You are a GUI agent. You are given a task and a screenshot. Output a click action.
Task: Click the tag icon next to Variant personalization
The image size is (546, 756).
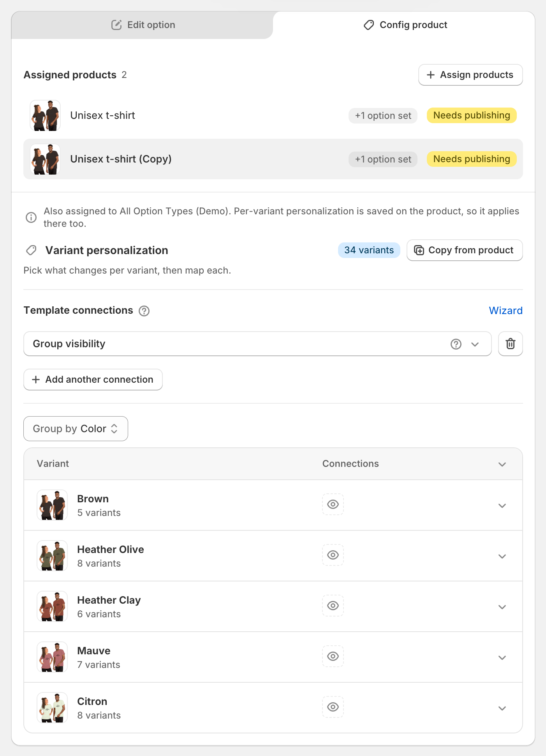tap(31, 250)
